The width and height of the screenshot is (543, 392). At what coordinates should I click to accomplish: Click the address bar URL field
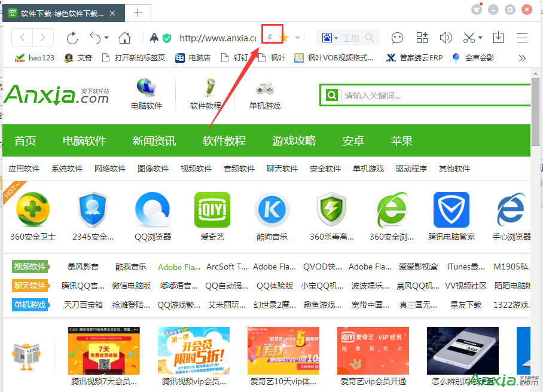tap(218, 38)
